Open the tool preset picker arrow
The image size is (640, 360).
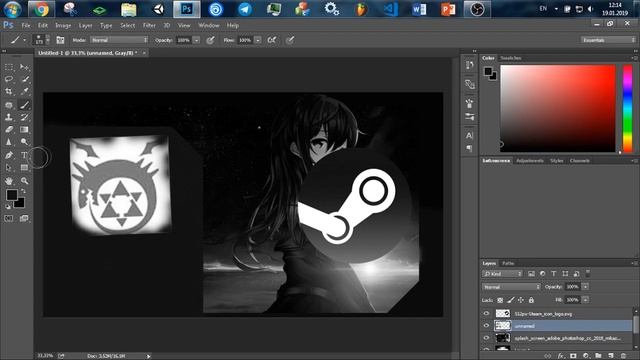tap(24, 40)
